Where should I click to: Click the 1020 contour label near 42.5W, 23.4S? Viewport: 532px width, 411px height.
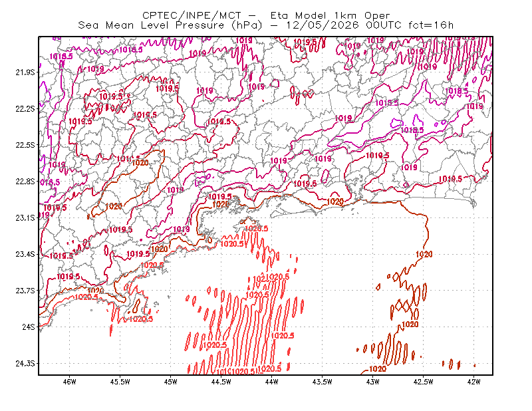[x=424, y=254]
